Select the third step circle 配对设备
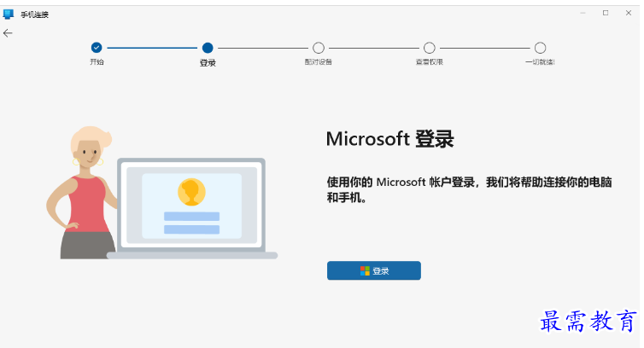 click(319, 48)
